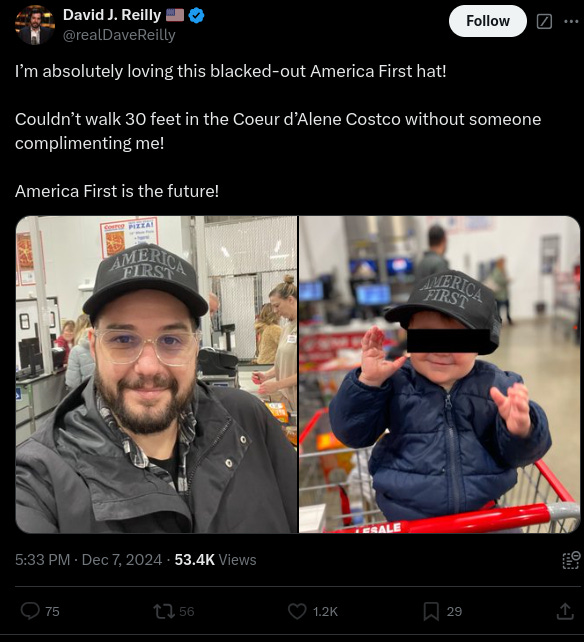Click the 53.4K Views count
Viewport: 584px width, 642px height.
click(x=215, y=560)
